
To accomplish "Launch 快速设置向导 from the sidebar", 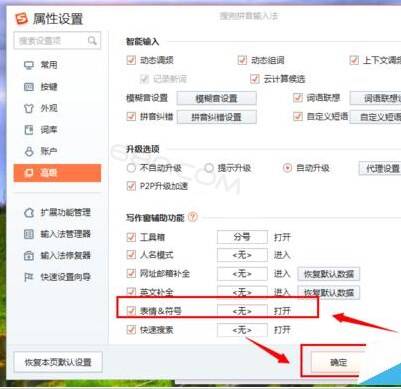I will point(57,277).
